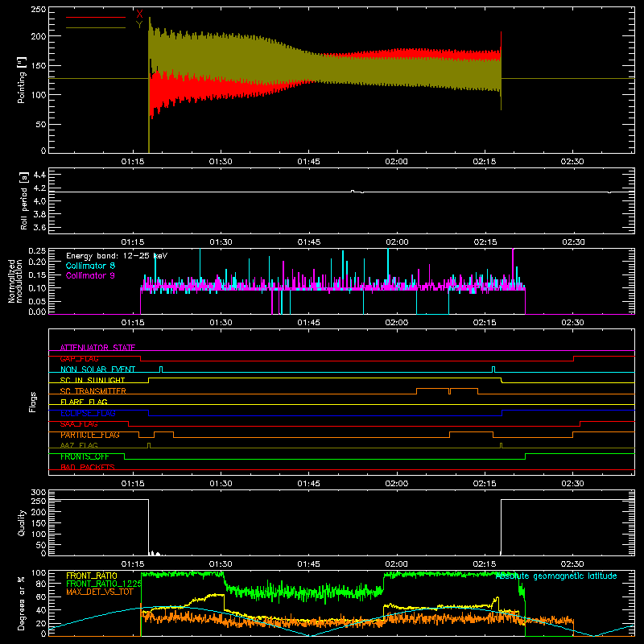Select the NON_SOLAR_EVENT flag label
This screenshot has width=644, height=644.
click(97, 369)
